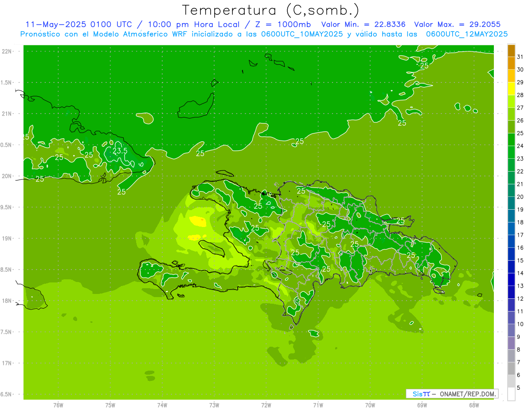Click the 74W longitude axis label
The image size is (532, 411).
(162, 405)
